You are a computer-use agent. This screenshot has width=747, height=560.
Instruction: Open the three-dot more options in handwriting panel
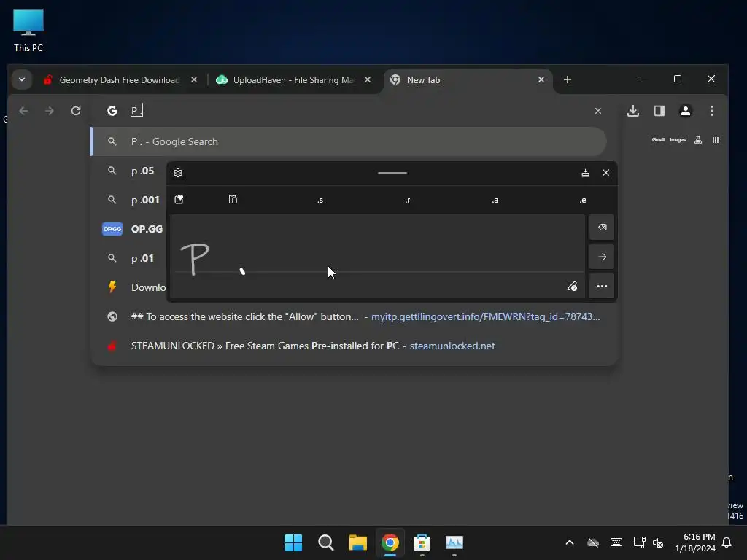pyautogui.click(x=602, y=286)
